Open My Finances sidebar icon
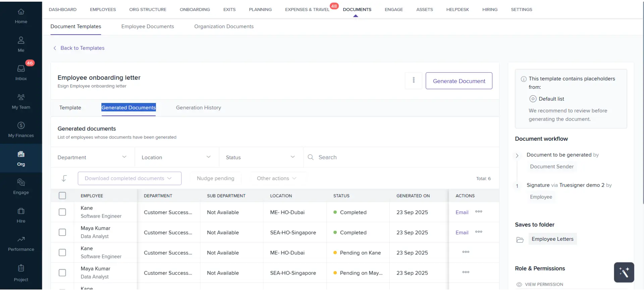The width and height of the screenshot is (644, 291). point(21,129)
